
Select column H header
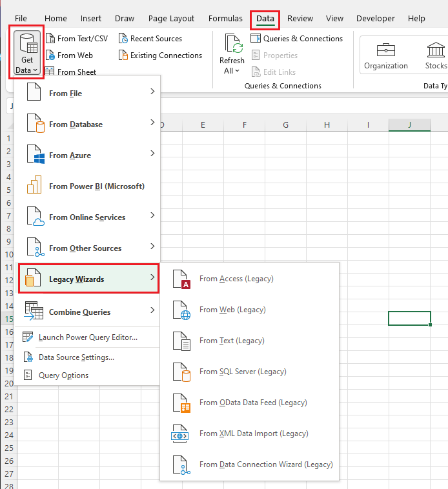click(327, 125)
